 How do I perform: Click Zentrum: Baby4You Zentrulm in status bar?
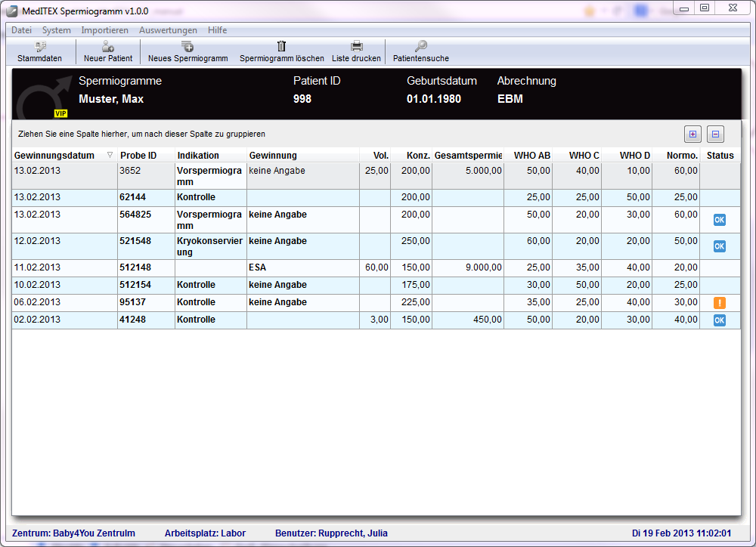pyautogui.click(x=73, y=533)
